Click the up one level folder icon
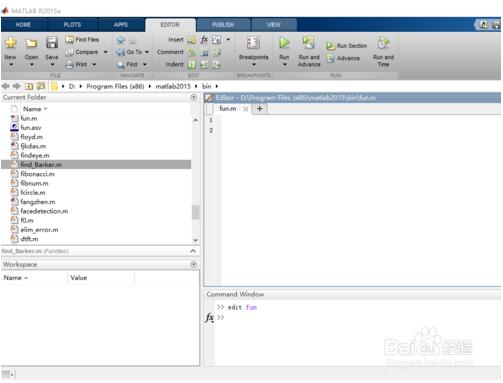The width and height of the screenshot is (503, 383). click(29, 87)
